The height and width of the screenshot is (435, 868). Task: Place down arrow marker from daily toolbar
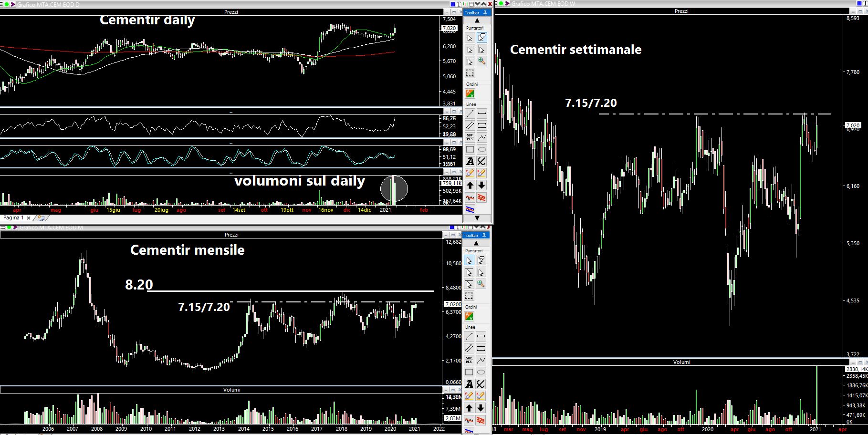pyautogui.click(x=481, y=186)
